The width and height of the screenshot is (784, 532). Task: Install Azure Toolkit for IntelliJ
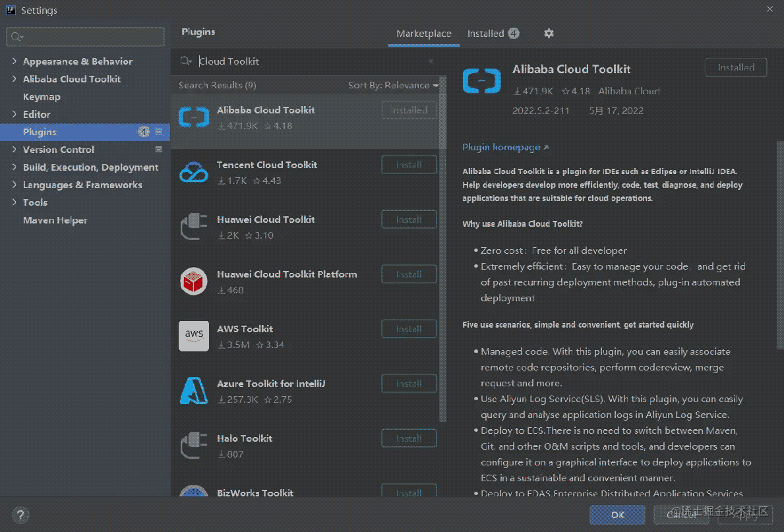[409, 384]
